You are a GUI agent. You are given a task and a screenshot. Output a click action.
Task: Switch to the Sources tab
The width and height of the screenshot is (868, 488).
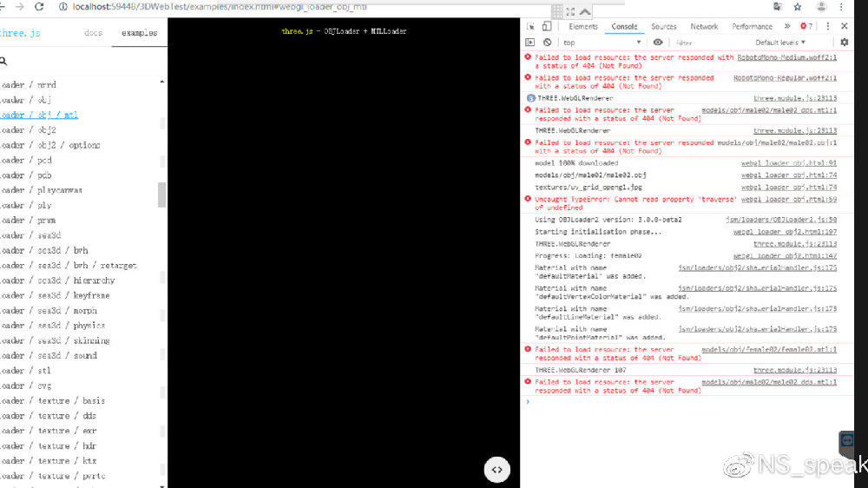[664, 26]
